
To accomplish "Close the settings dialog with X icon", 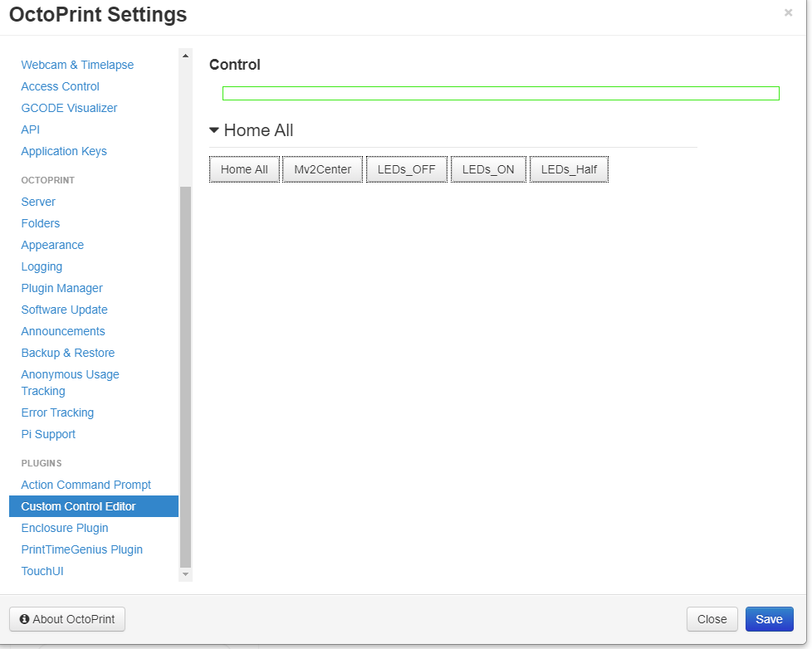I will [788, 12].
